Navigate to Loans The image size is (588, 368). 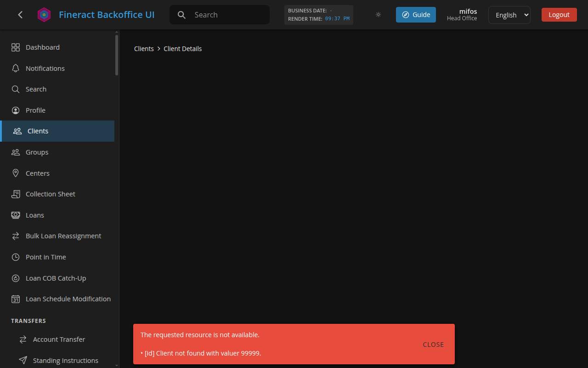[57, 215]
